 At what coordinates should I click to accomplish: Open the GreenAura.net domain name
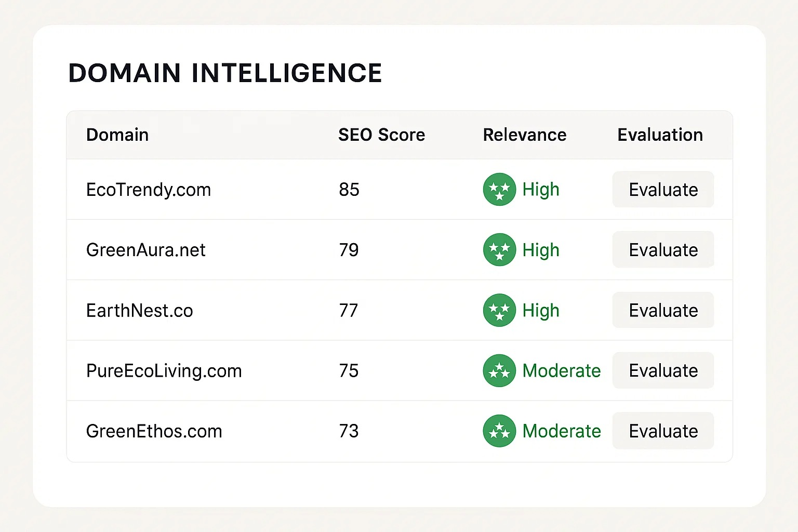(146, 250)
